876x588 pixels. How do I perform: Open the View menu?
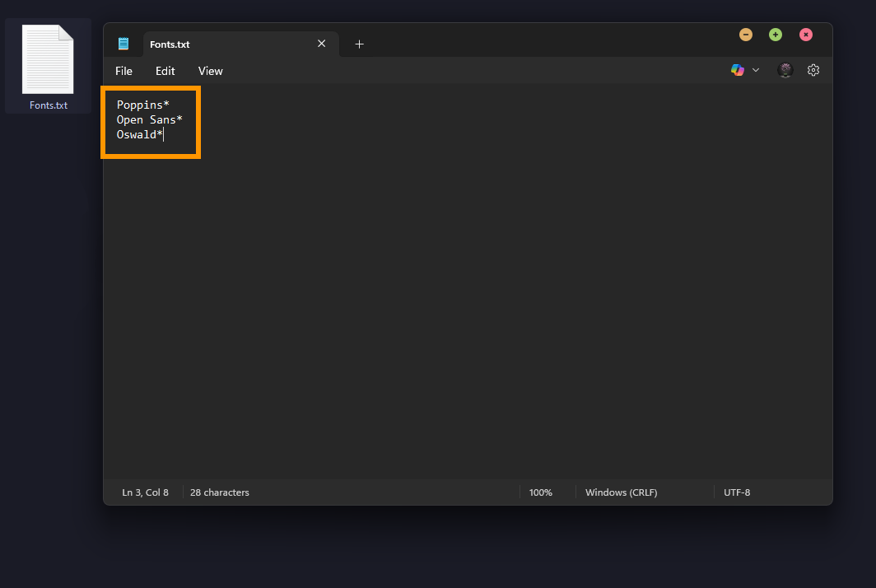point(210,71)
